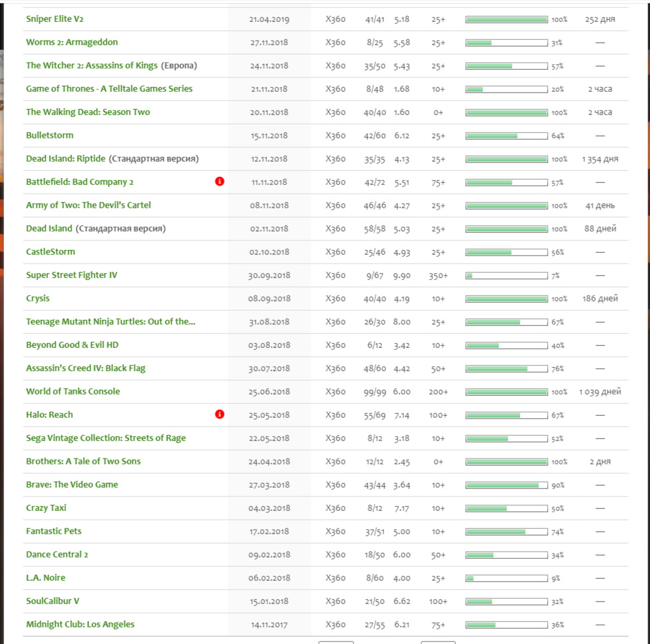Open the Sniper Elite V2 game link
The height and width of the screenshot is (644, 650).
pyautogui.click(x=55, y=19)
